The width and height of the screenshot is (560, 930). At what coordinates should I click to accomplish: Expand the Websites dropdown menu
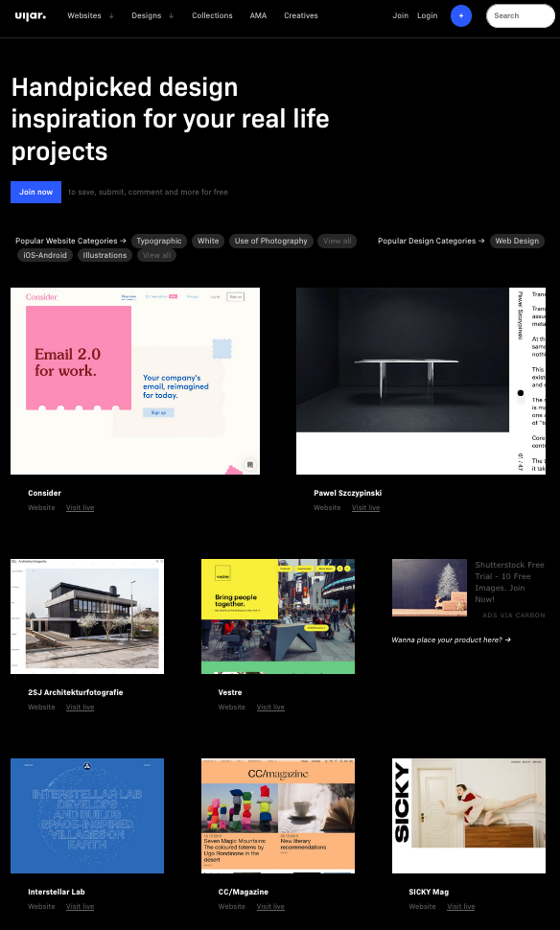[90, 16]
